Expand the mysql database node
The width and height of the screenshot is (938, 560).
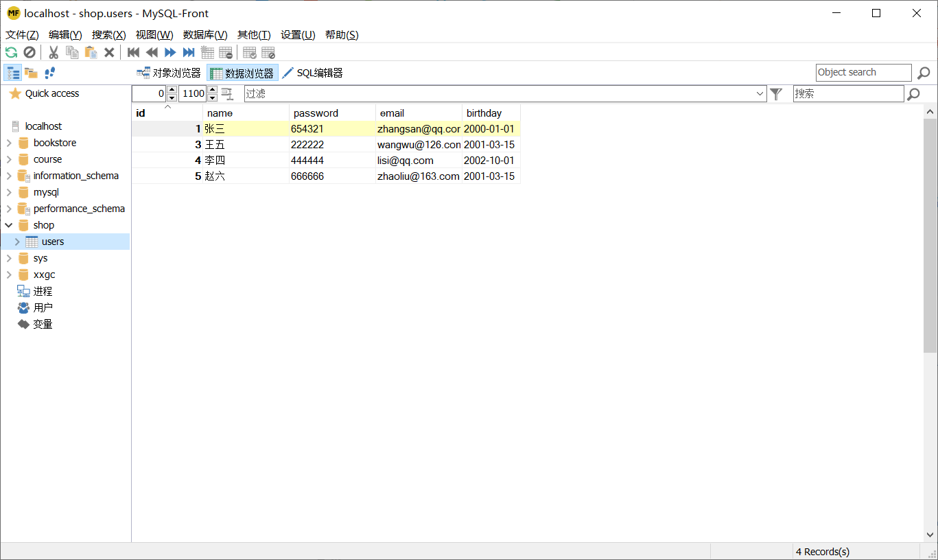(x=9, y=192)
